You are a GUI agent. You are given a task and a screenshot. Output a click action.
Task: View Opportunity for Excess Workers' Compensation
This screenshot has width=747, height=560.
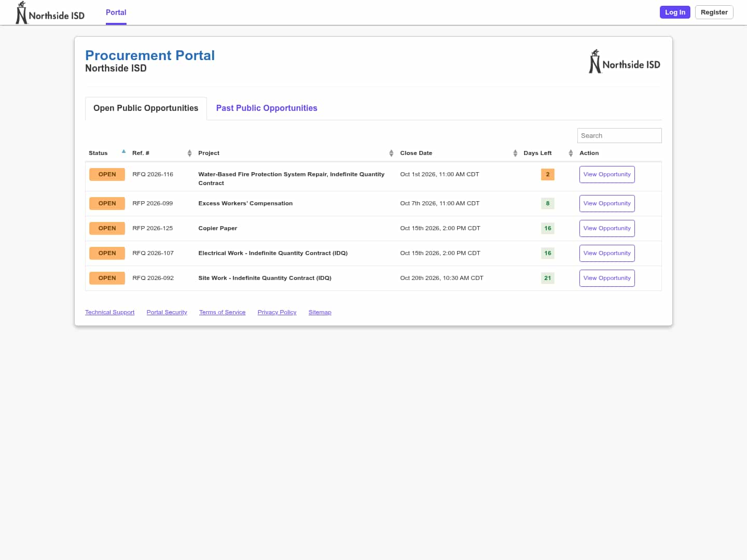coord(607,204)
